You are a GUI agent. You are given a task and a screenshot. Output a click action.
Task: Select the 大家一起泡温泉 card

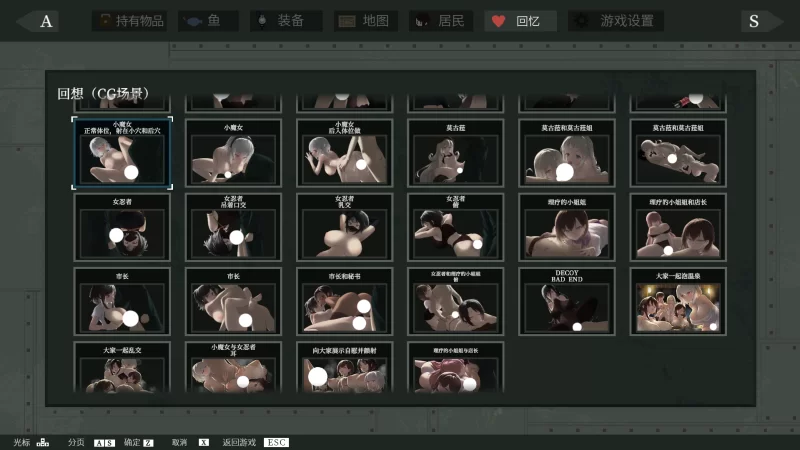678,302
